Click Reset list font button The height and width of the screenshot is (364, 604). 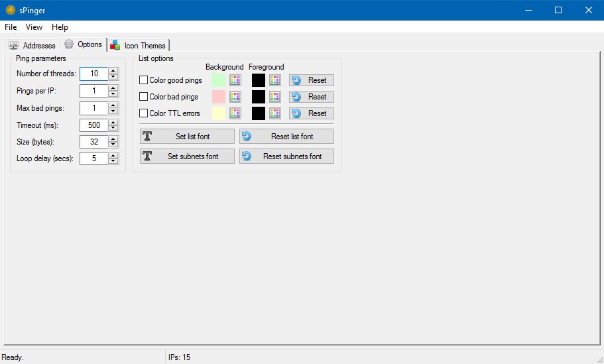(x=286, y=137)
